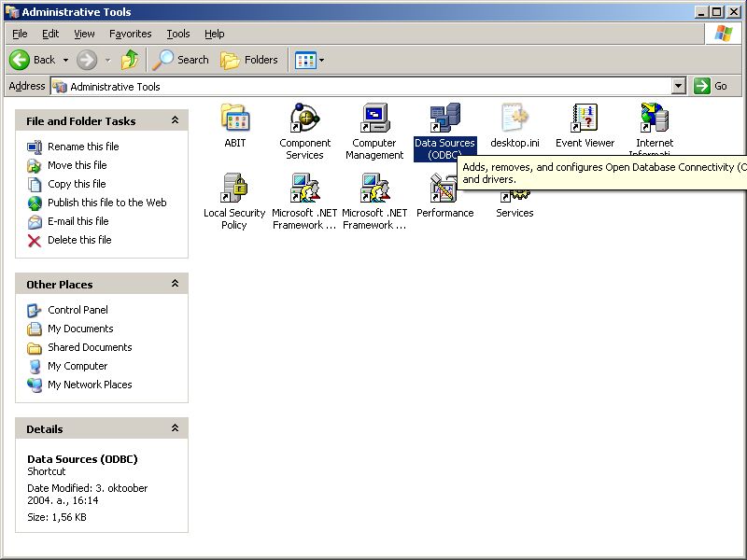Viewport: 747px width, 560px height.
Task: Select the second Microsoft .NET Framework shortcut beside Performance
Action: (374, 188)
